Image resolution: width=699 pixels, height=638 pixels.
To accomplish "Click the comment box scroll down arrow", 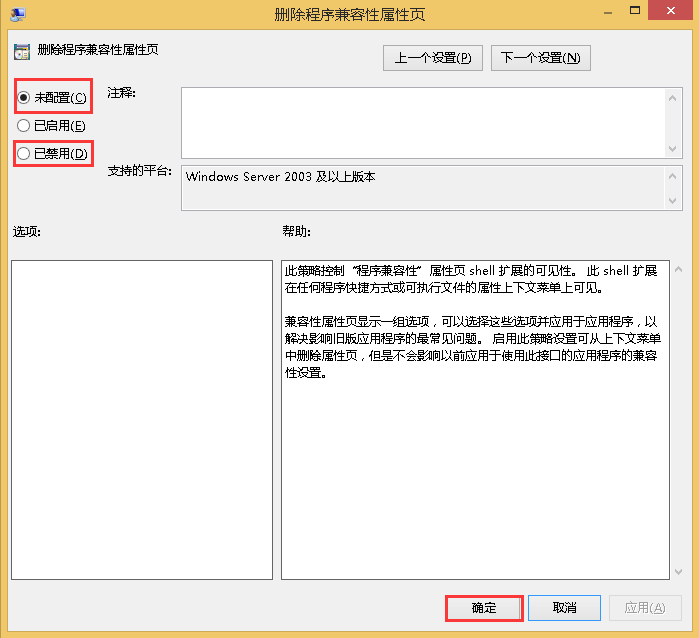I will click(x=674, y=148).
